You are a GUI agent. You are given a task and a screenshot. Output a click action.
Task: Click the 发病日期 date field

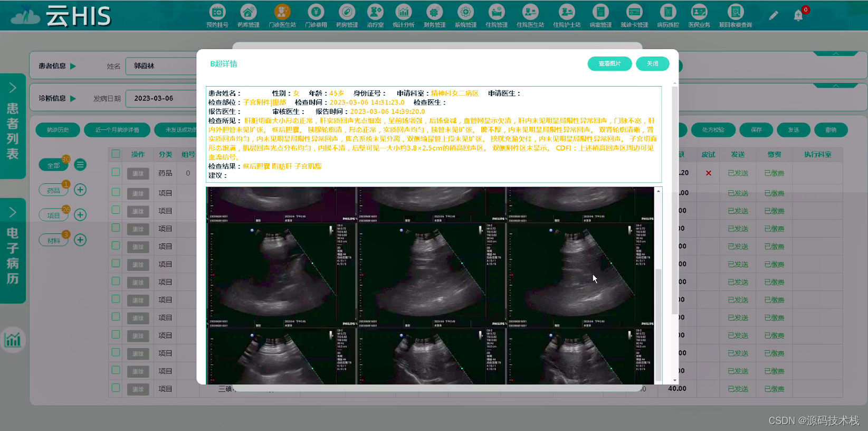pos(161,98)
